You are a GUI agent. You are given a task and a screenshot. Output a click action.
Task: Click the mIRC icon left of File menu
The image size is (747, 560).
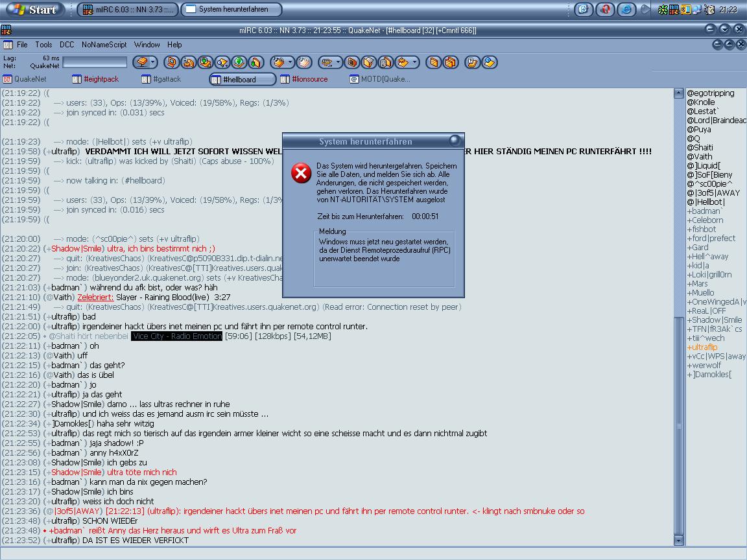coord(8,45)
